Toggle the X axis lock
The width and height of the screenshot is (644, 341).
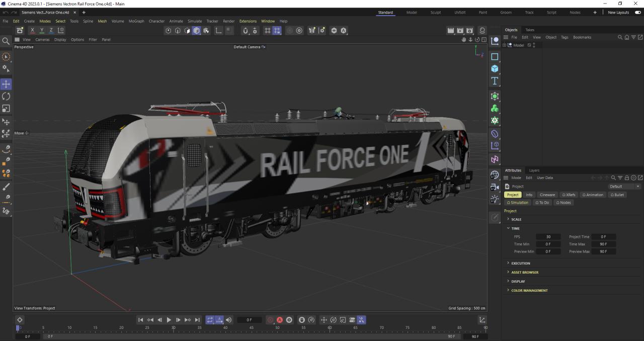pos(32,31)
